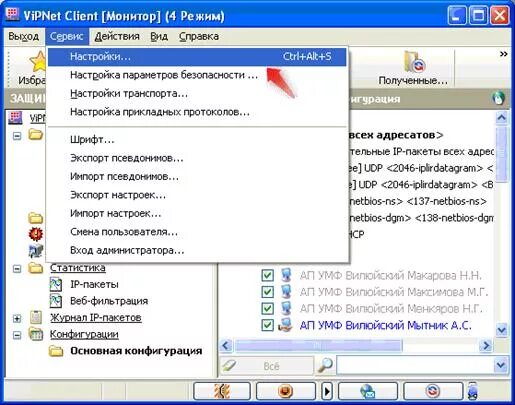Toggle the Мытник А.С. checkbox
This screenshot has width=515, height=405.
(267, 325)
